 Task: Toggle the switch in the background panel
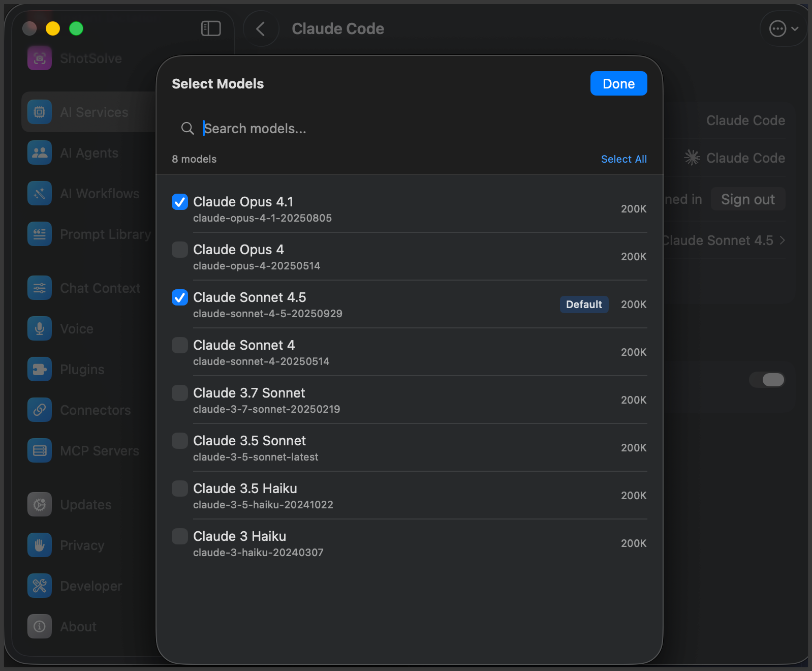[767, 380]
